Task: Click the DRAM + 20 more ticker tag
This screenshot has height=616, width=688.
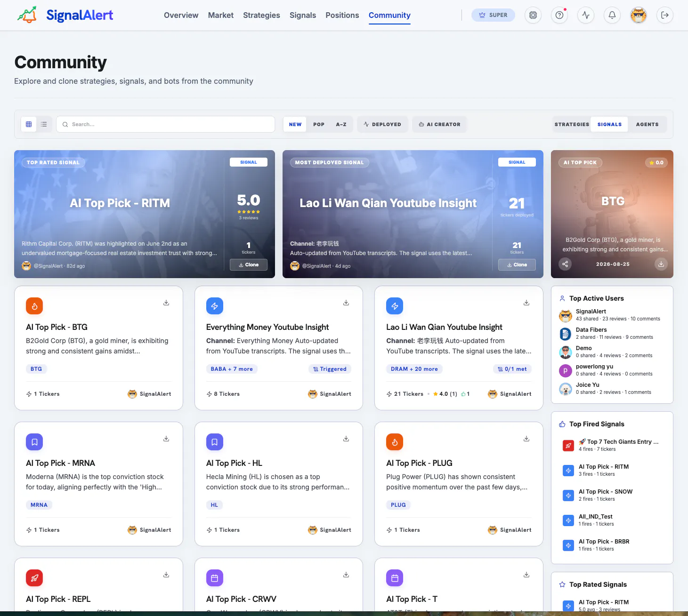Action: pyautogui.click(x=414, y=369)
